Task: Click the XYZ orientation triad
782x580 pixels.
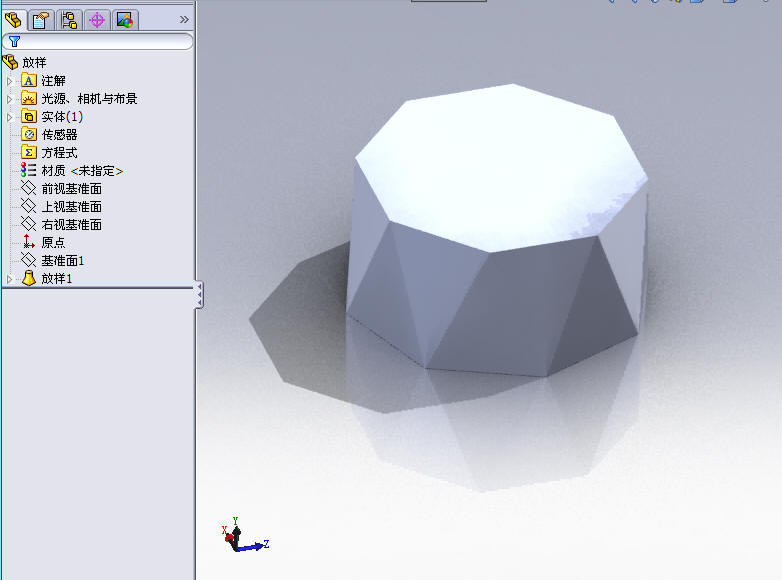Action: (x=244, y=535)
